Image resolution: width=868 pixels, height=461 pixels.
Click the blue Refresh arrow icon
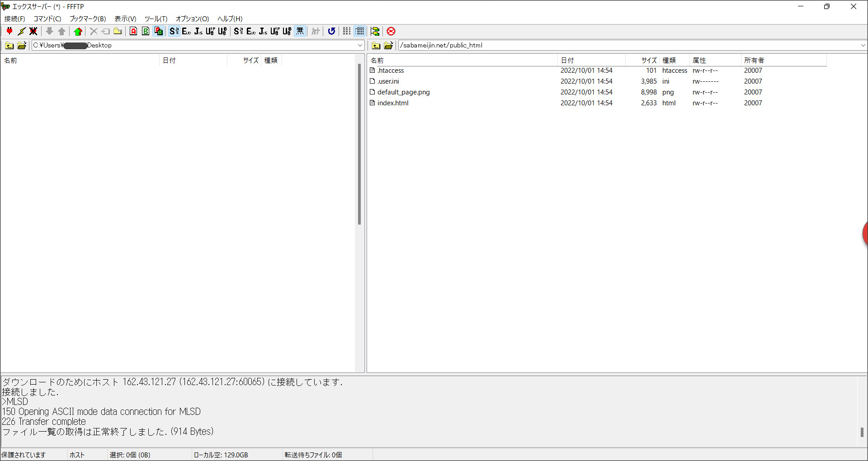pyautogui.click(x=331, y=31)
